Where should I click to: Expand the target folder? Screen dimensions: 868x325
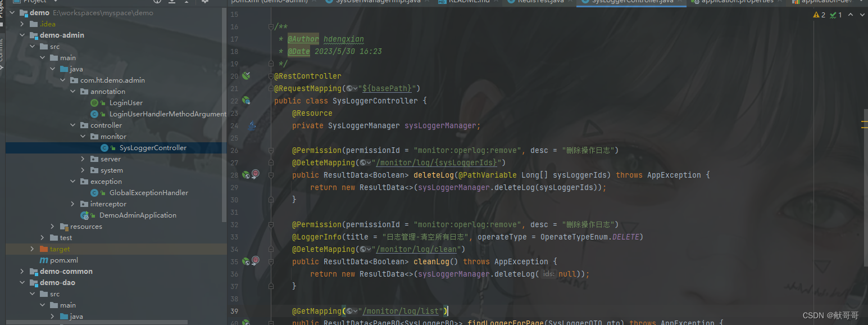coord(33,249)
